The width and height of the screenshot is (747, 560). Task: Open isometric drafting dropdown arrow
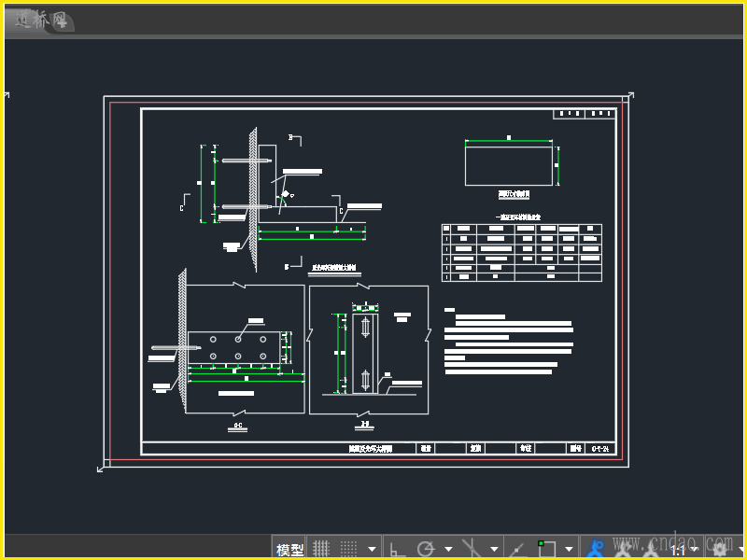coord(494,549)
